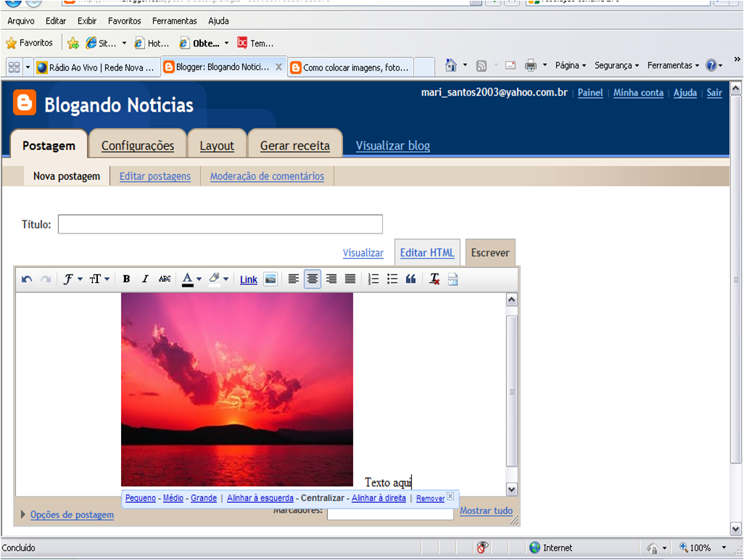Apply bold formatting
This screenshot has height=560, width=744.
tap(127, 279)
